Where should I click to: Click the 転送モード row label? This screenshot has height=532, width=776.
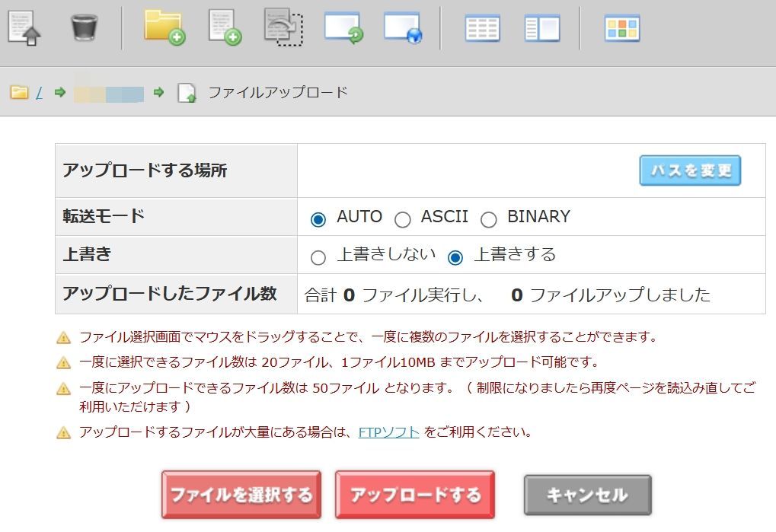[104, 216]
